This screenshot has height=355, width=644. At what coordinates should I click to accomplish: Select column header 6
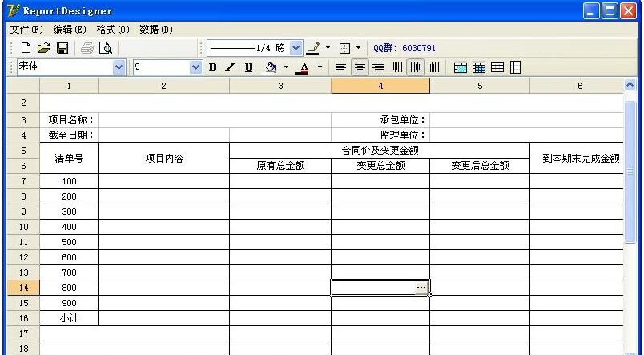pos(577,86)
